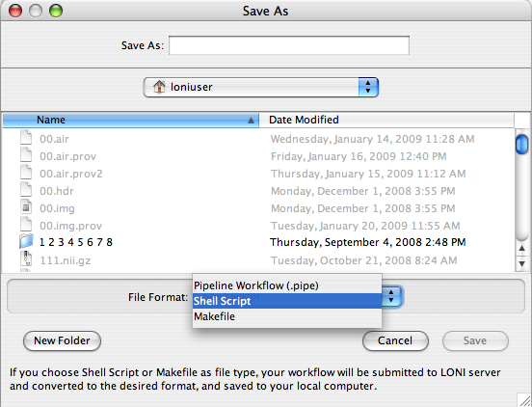Image resolution: width=532 pixels, height=407 pixels.
Task: Toggle sort order via Name column triangle
Action: 251,121
